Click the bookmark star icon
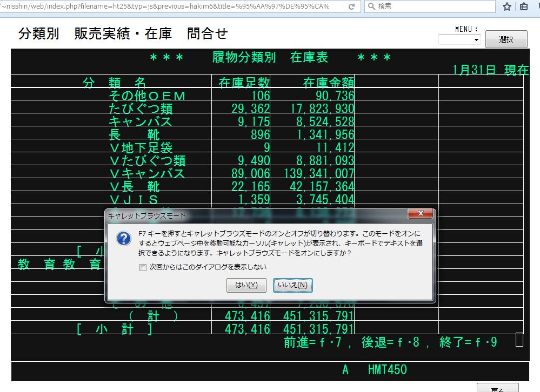 pos(506,6)
